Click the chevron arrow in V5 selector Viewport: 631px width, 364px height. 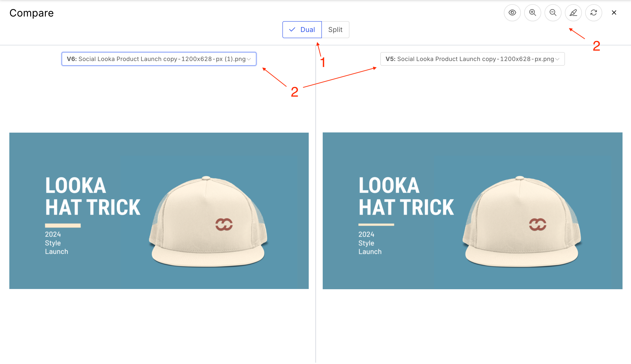tap(557, 59)
